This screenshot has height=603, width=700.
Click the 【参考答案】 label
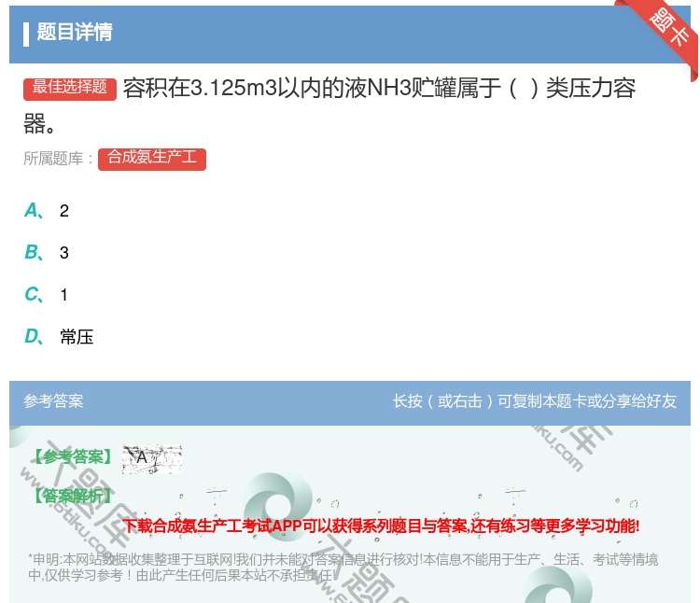point(72,457)
